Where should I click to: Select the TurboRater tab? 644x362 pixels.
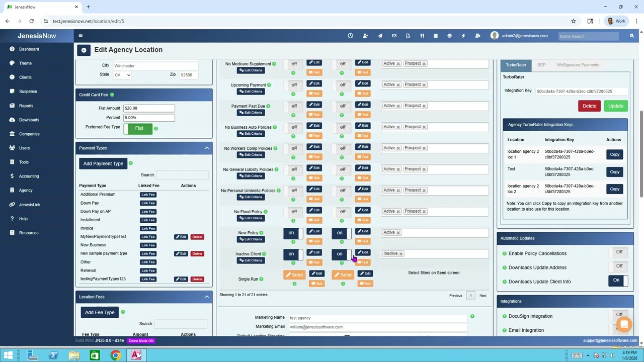[516, 65]
